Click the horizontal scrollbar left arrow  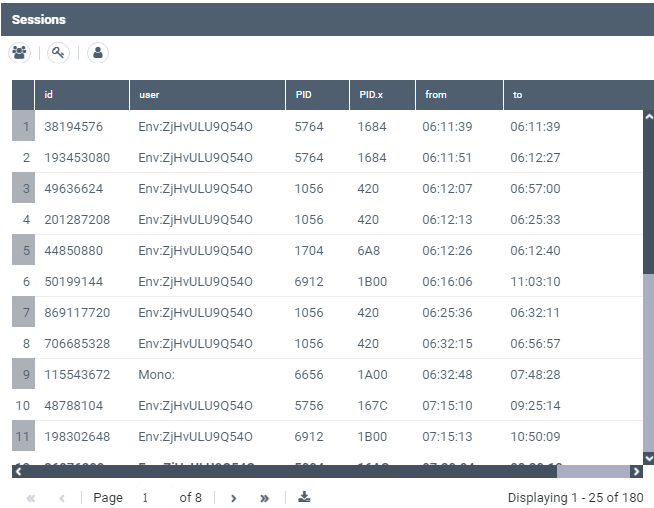(x=17, y=471)
